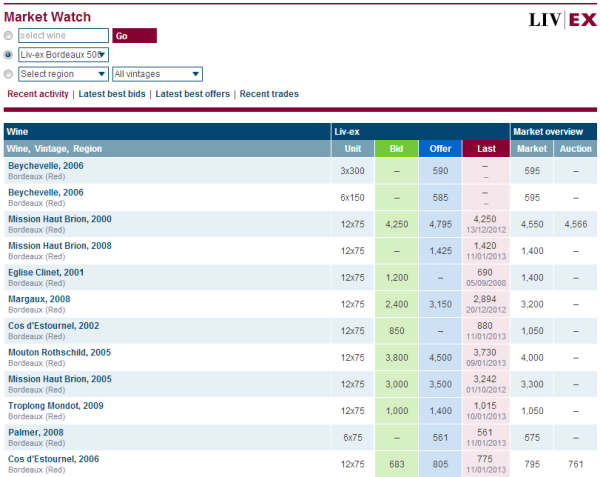This screenshot has height=477, width=600.
Task: Expand the All vintages dropdown
Action: pyautogui.click(x=157, y=74)
